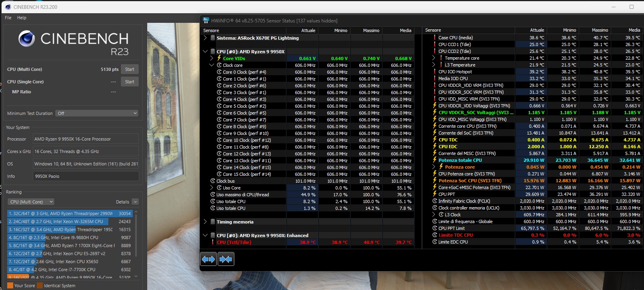The width and height of the screenshot is (644, 290).
Task: Open the CPU (Multi Core) ranking dropdown
Action: point(31,202)
